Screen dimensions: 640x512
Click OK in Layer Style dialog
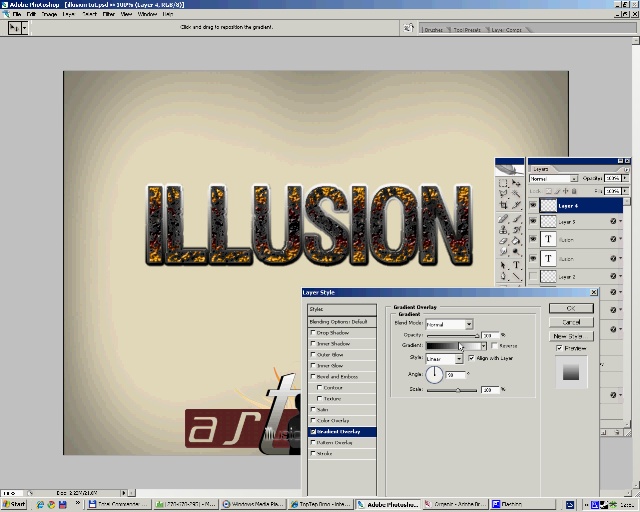tap(571, 308)
